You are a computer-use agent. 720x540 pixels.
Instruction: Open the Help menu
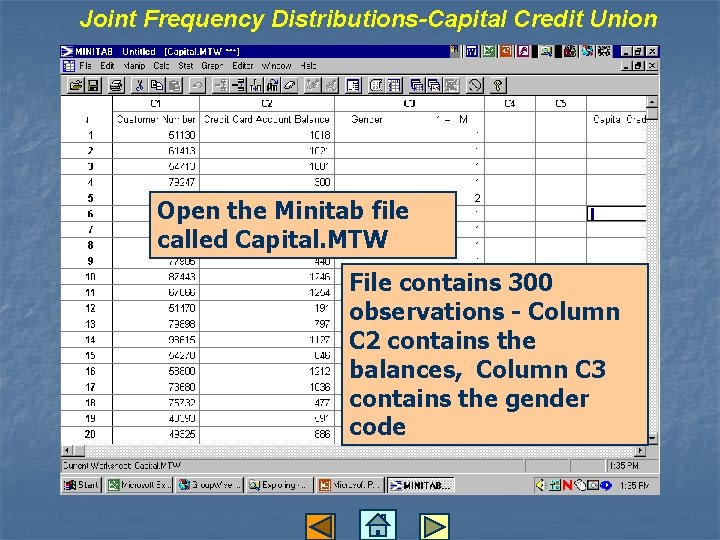(x=308, y=66)
